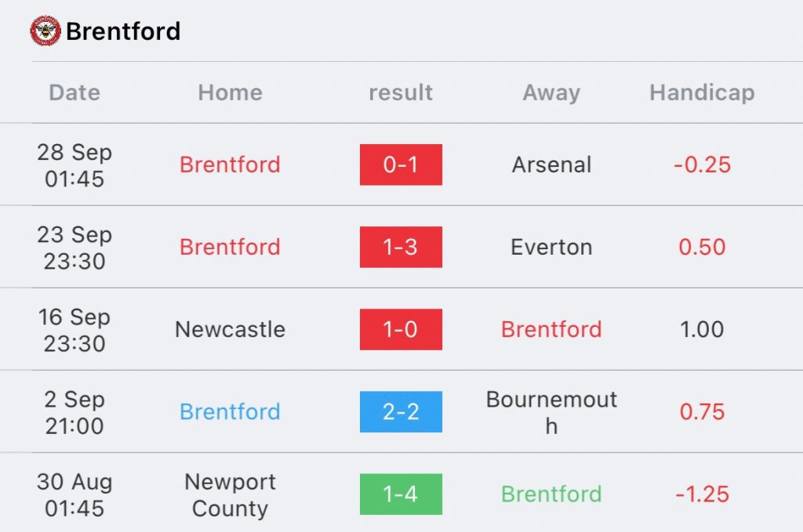Click the Brentford club crest icon
This screenshot has height=532, width=803.
(45, 31)
